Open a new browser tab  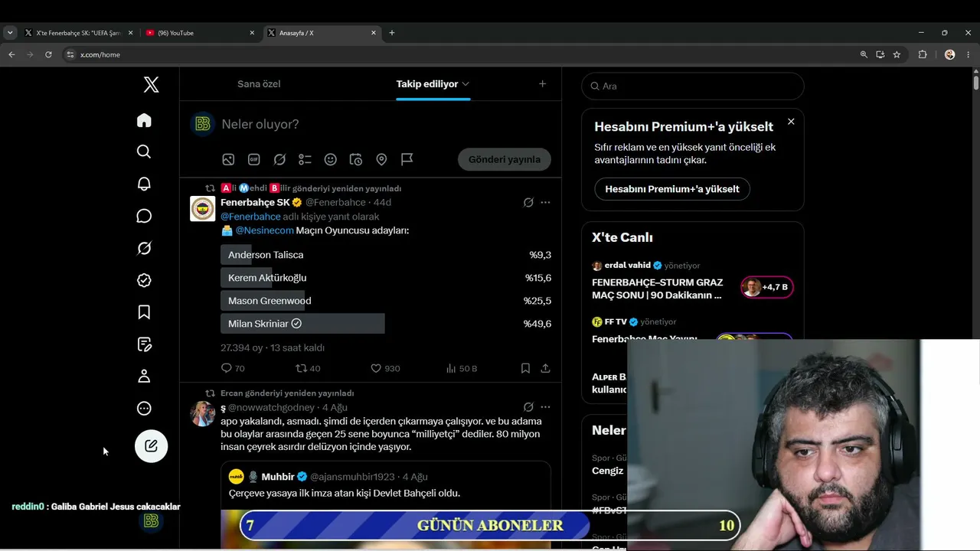[x=392, y=33]
